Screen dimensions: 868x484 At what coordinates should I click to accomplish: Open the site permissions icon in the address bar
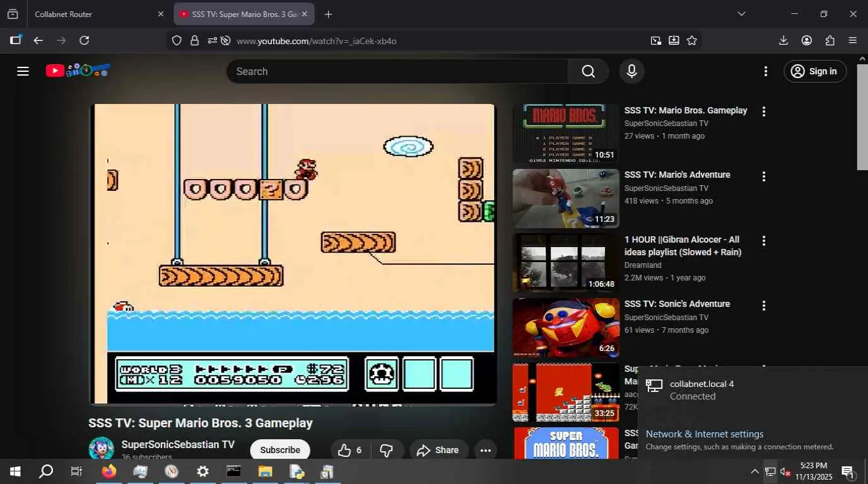pos(213,40)
